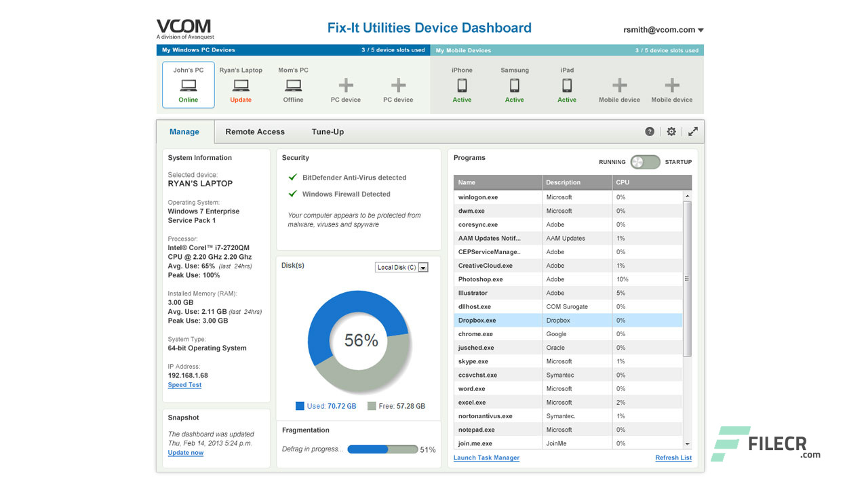Click the VCOM logo
Image resolution: width=868 pixels, height=488 pixels.
185,29
